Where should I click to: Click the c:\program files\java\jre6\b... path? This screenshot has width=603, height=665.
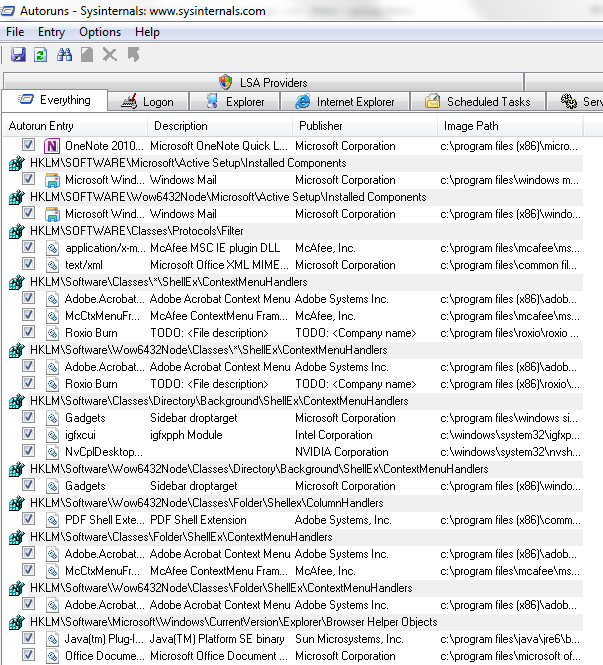coord(510,639)
